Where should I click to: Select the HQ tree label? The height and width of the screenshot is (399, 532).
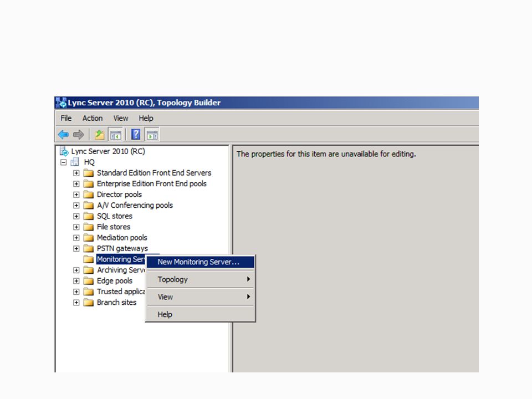89,162
